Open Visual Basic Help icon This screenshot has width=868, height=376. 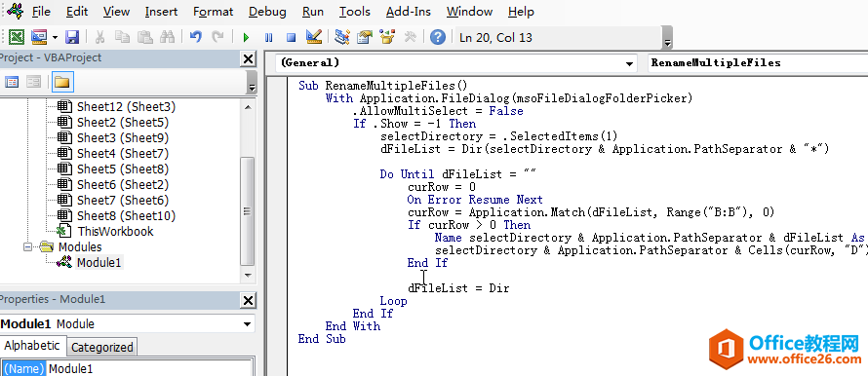tap(438, 37)
